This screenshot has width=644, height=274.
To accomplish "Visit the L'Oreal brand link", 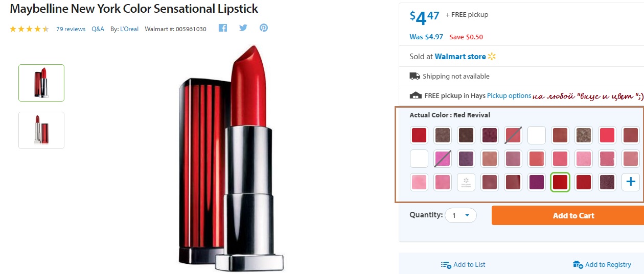I will pyautogui.click(x=129, y=29).
